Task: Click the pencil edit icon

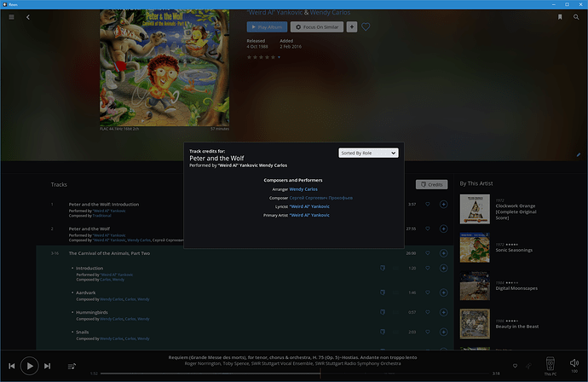Action: click(579, 154)
